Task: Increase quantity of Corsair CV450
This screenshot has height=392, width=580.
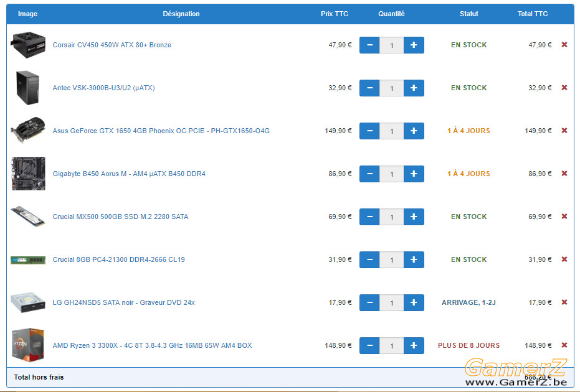Action: pos(414,45)
